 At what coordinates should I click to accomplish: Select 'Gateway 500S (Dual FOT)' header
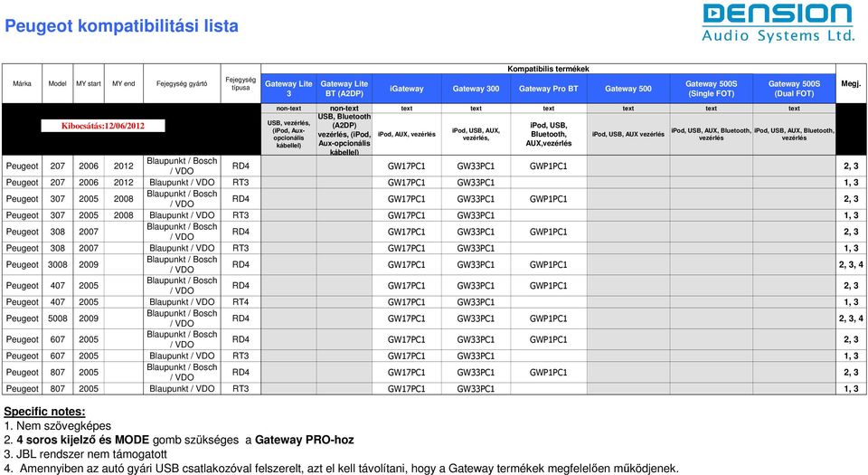tap(794, 89)
